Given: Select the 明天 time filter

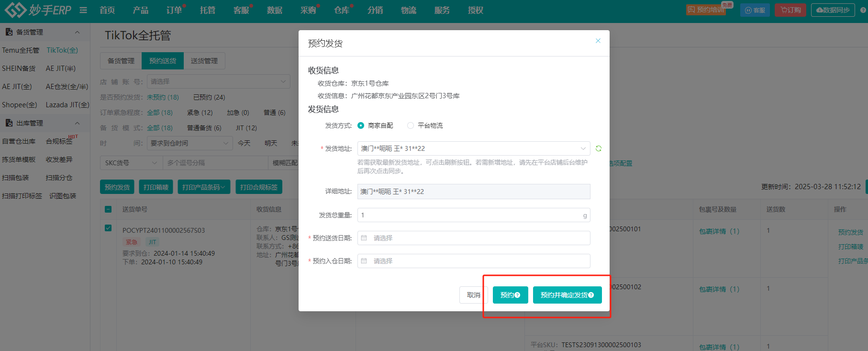Looking at the screenshot, I should pos(271,143).
